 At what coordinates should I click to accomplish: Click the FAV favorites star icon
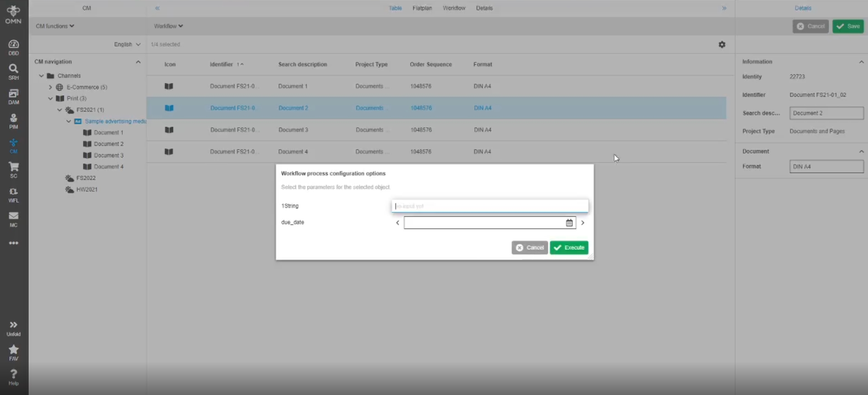[14, 353]
